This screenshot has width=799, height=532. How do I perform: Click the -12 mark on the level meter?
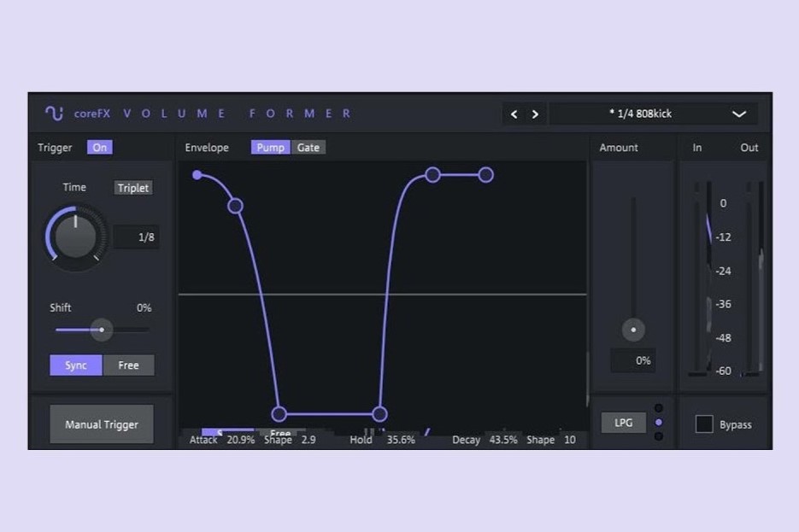tap(723, 237)
